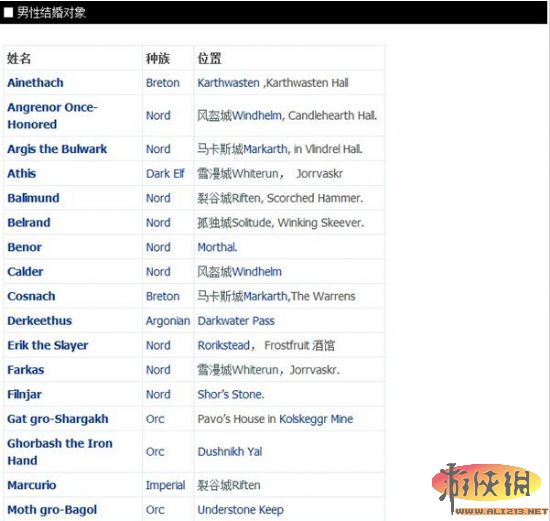Open the Dushnikh Yal location link
This screenshot has height=521, width=550.
pyautogui.click(x=230, y=452)
